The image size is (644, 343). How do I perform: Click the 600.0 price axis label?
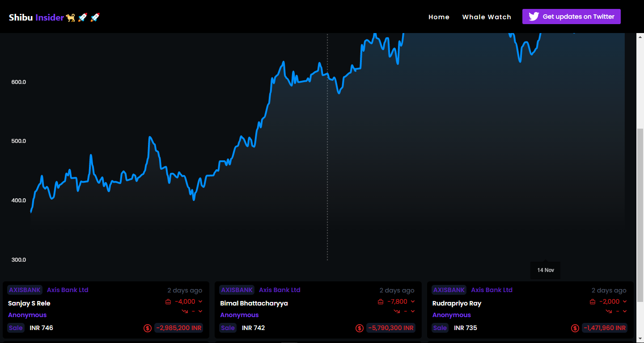(x=18, y=82)
